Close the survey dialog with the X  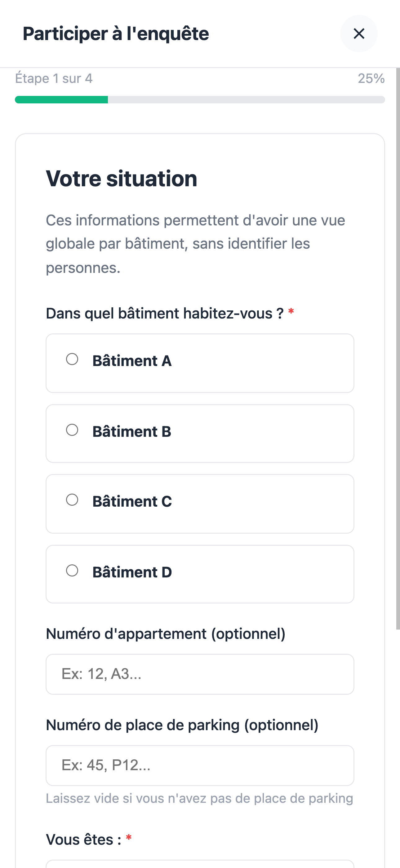(x=358, y=34)
